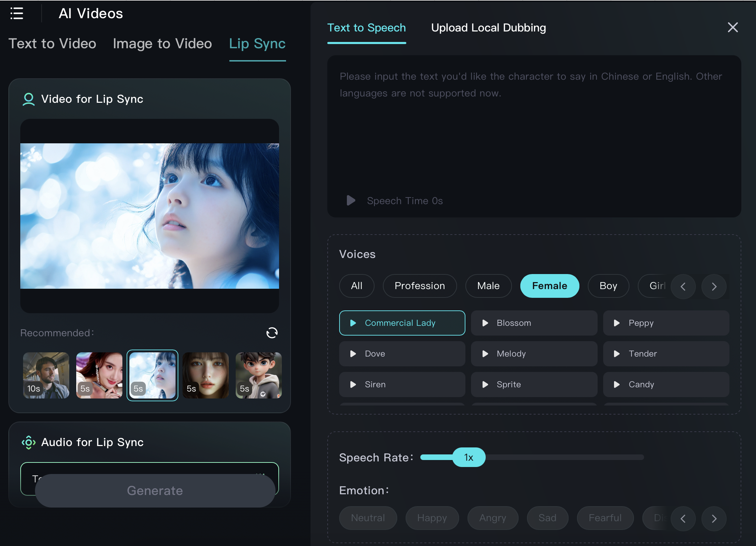Click the Speech Rate 1x slider handle
The width and height of the screenshot is (756, 546).
pyautogui.click(x=469, y=457)
